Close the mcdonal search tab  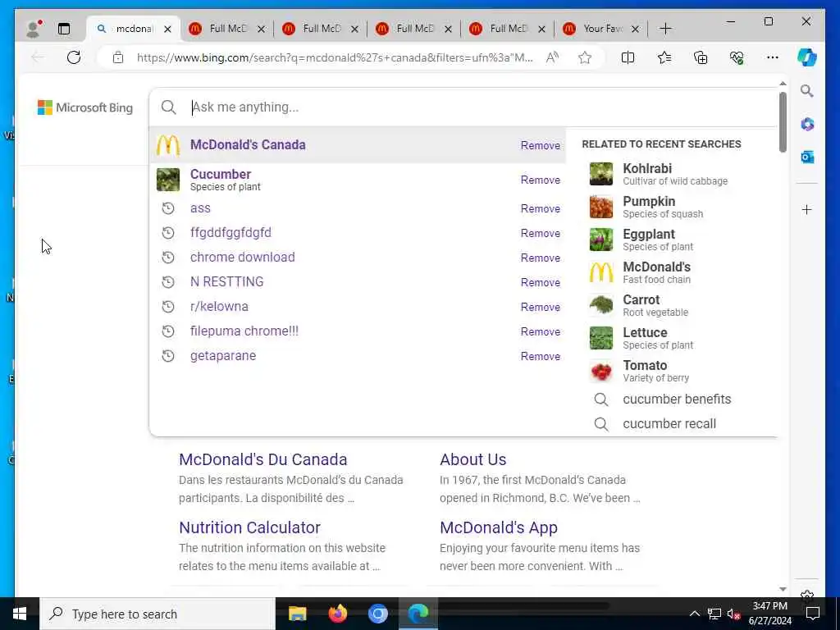(x=167, y=29)
